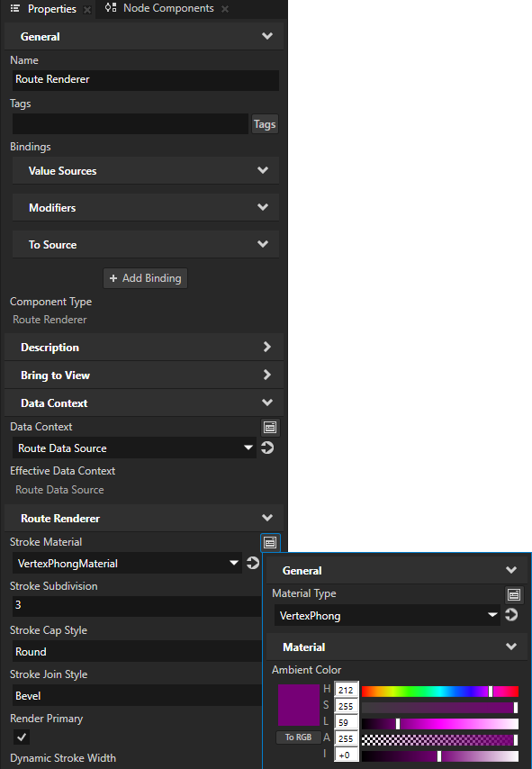532x769 pixels.
Task: Open the VertexPhongMaterial dropdown
Action: (127, 563)
